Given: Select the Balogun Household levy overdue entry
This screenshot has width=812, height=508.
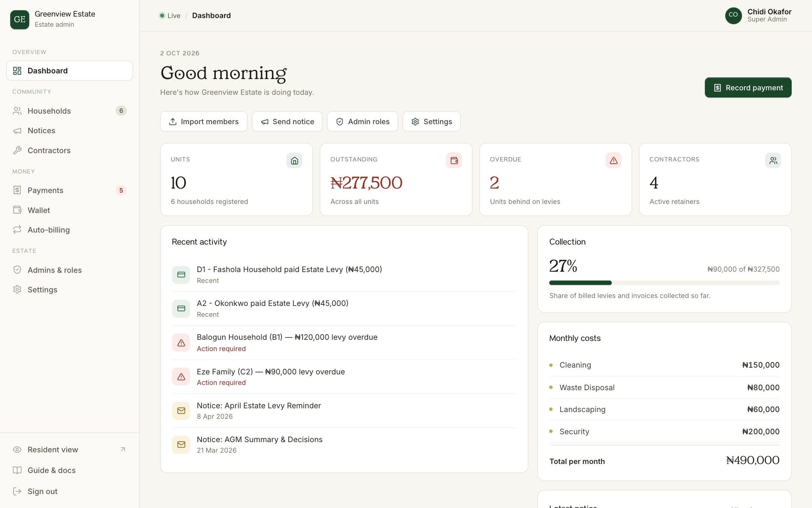Looking at the screenshot, I should [x=344, y=343].
